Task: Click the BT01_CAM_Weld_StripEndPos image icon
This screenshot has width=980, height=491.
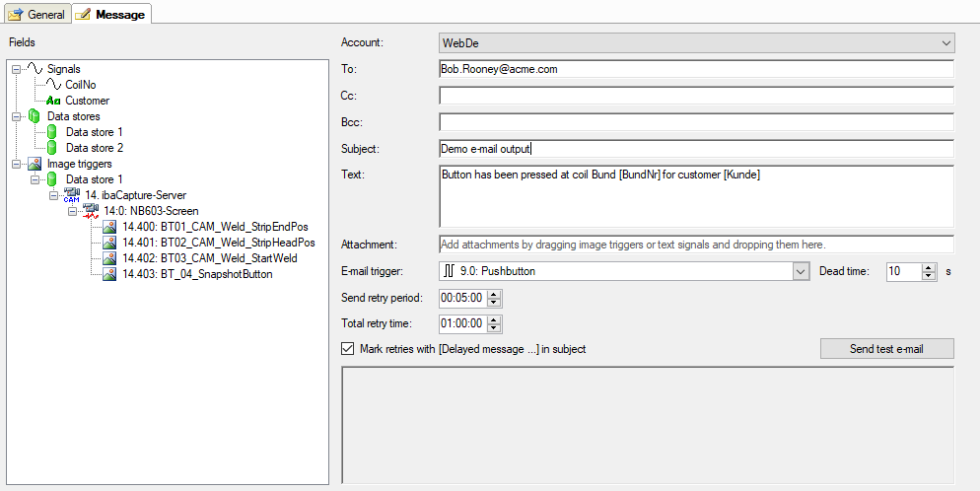Action: (109, 227)
